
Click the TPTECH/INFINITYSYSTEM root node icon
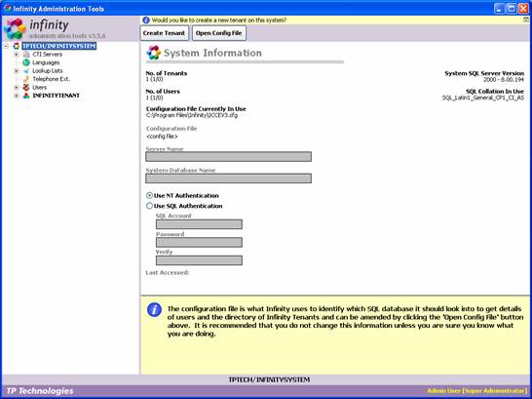(17, 46)
